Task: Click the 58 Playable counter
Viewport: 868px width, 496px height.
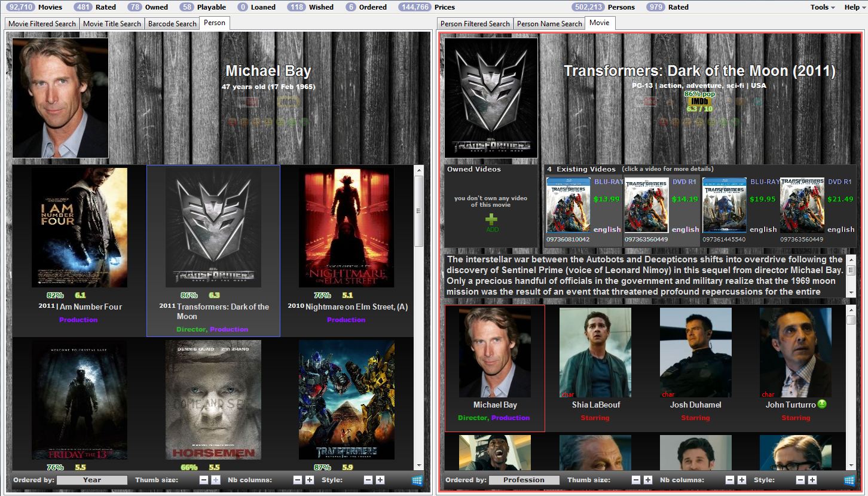Action: (x=203, y=7)
